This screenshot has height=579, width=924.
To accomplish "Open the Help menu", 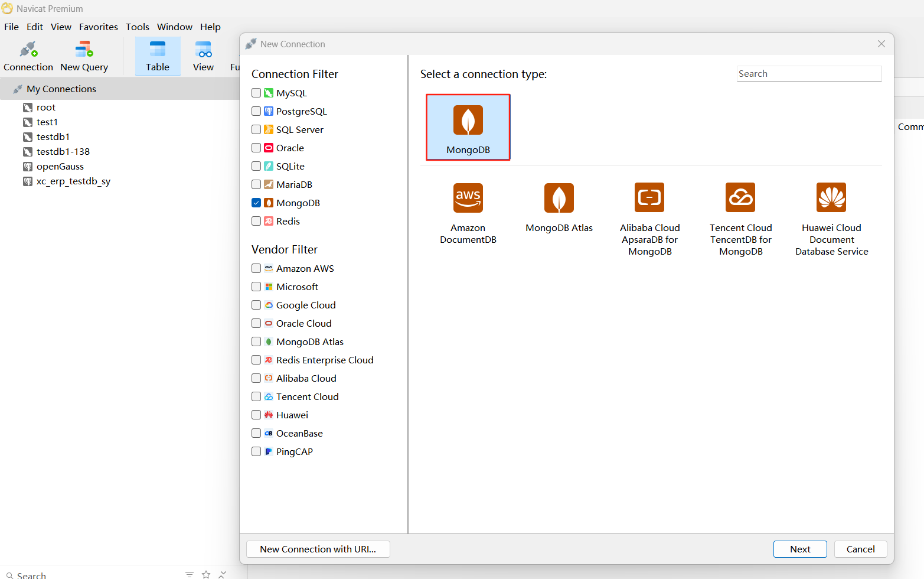I will coord(210,27).
